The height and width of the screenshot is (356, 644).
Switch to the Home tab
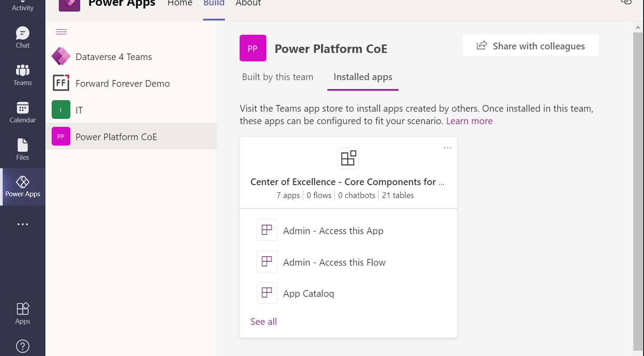pos(180,4)
